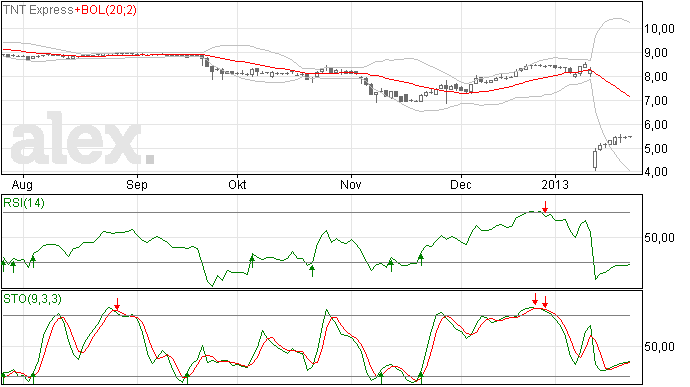
Task: Click the Sep month label
Action: point(137,184)
